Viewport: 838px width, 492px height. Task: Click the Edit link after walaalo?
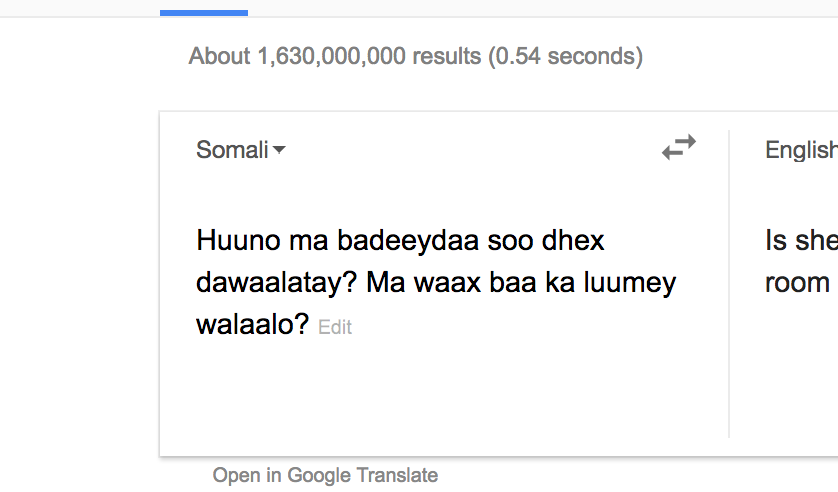coord(335,327)
